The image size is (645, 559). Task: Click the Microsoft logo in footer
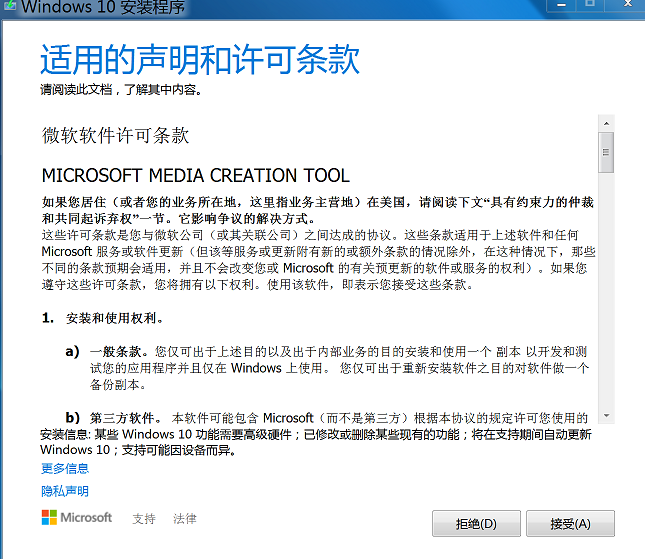(x=77, y=517)
